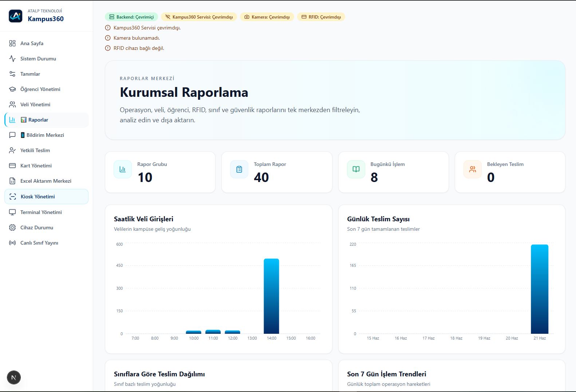Navigate to Yetkili Teslim
Screen dimensions: 576x392
[x=47, y=150]
